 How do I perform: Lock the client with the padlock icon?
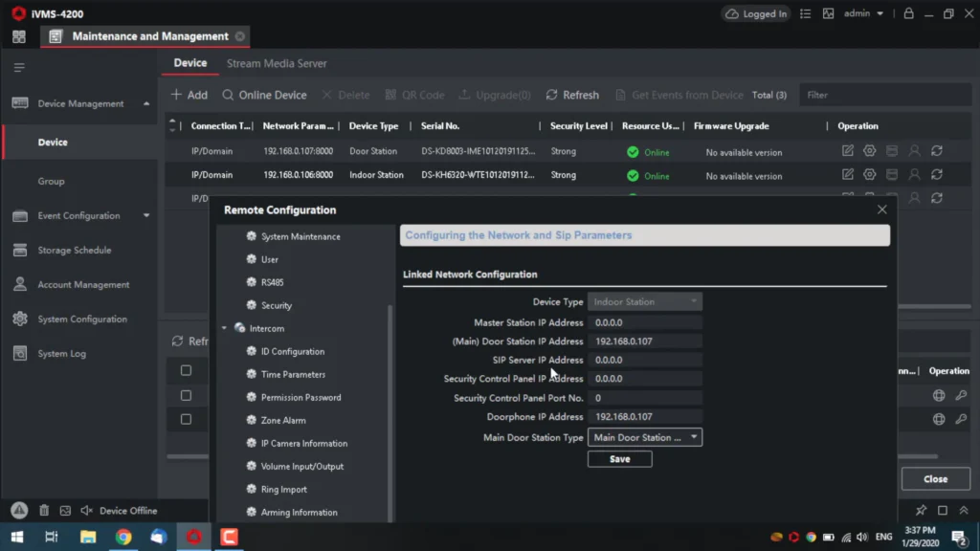pyautogui.click(x=909, y=13)
